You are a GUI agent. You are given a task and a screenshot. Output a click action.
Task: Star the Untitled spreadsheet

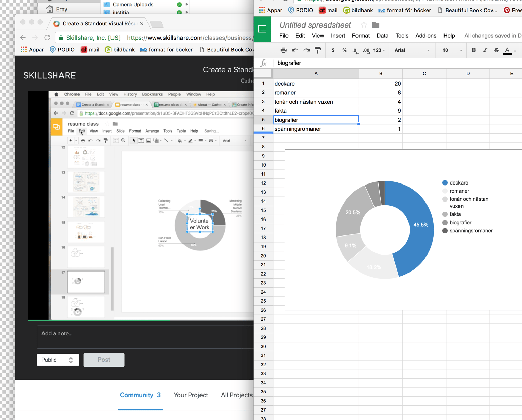(364, 25)
